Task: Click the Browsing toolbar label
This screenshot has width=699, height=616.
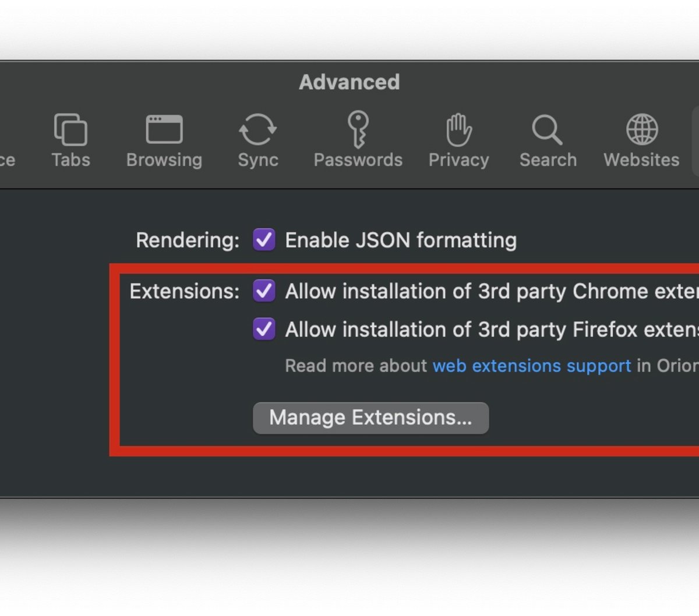Action: pos(164,160)
